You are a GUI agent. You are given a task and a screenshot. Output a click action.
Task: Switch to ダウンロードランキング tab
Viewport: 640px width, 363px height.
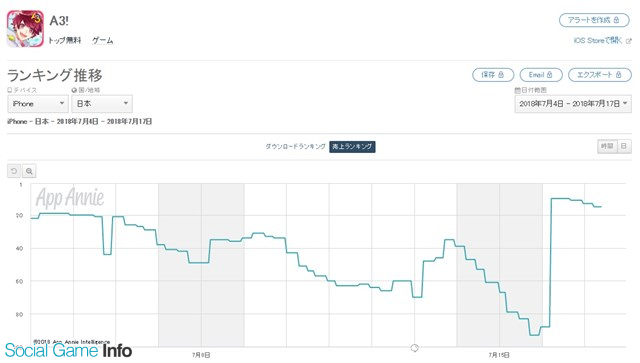pos(296,147)
